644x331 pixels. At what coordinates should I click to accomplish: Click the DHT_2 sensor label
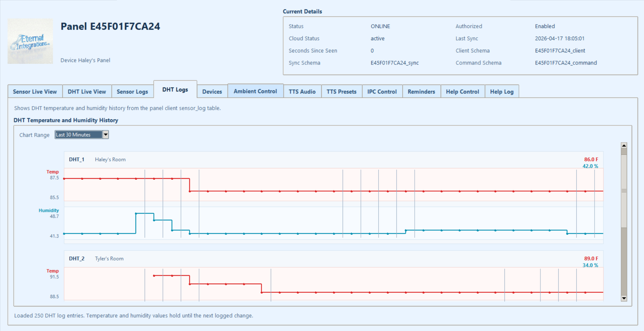point(77,258)
